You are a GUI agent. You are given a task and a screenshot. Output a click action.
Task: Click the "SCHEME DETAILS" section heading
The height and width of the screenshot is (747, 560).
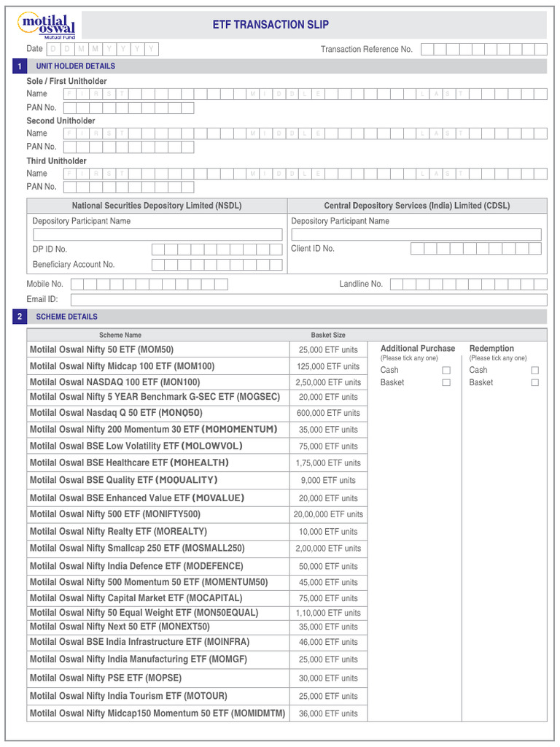click(66, 317)
